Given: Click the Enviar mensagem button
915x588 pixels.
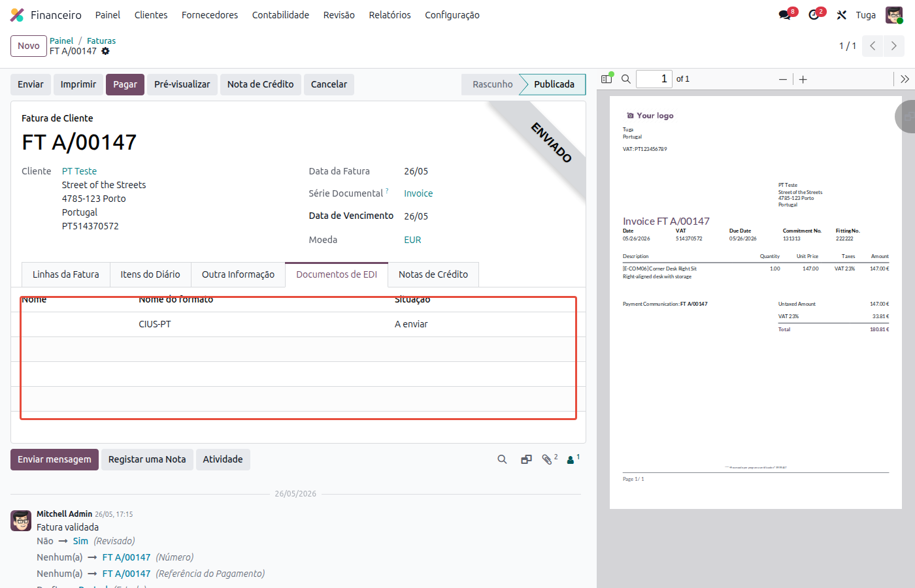Looking at the screenshot, I should pos(54,459).
